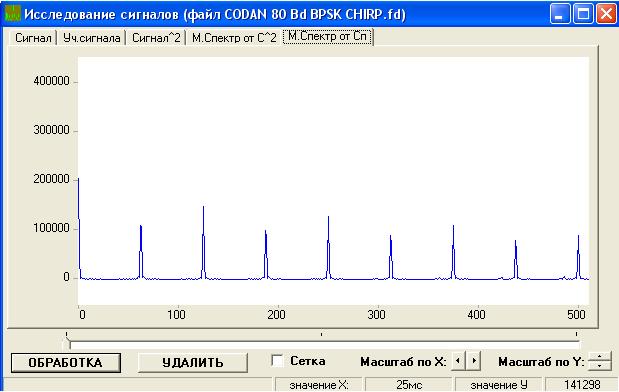Minimize the signal analysis window
Image resolution: width=619 pixels, height=392 pixels.
point(559,14)
